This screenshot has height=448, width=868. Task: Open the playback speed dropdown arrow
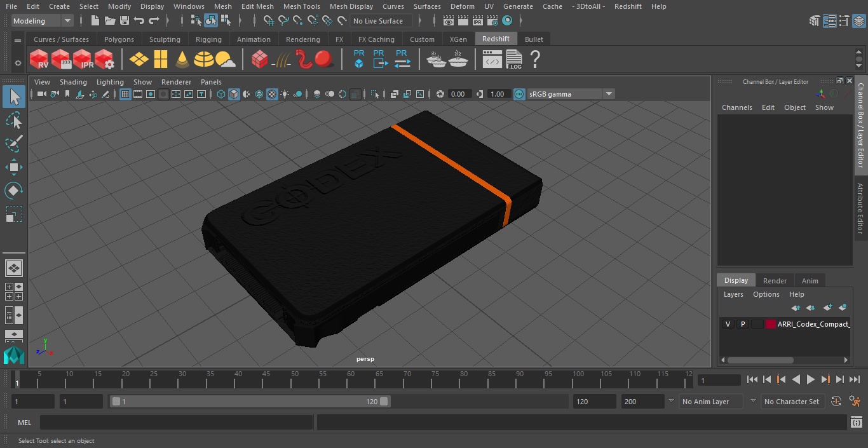670,401
